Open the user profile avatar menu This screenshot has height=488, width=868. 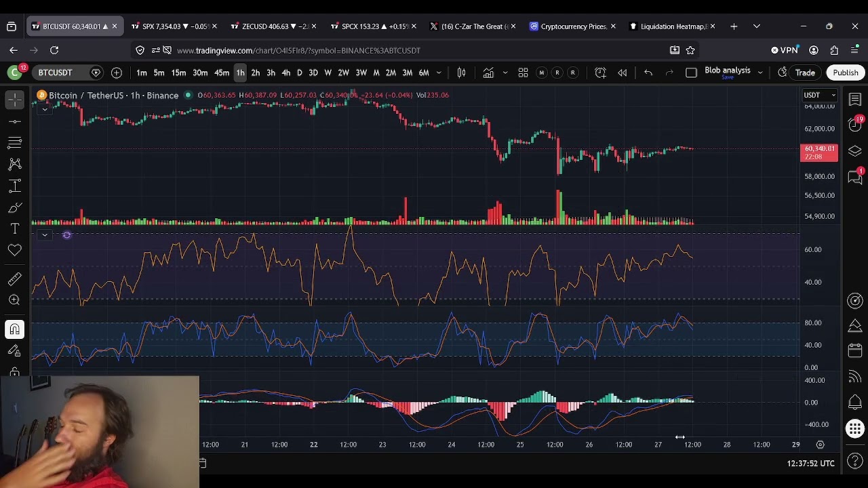(x=14, y=73)
